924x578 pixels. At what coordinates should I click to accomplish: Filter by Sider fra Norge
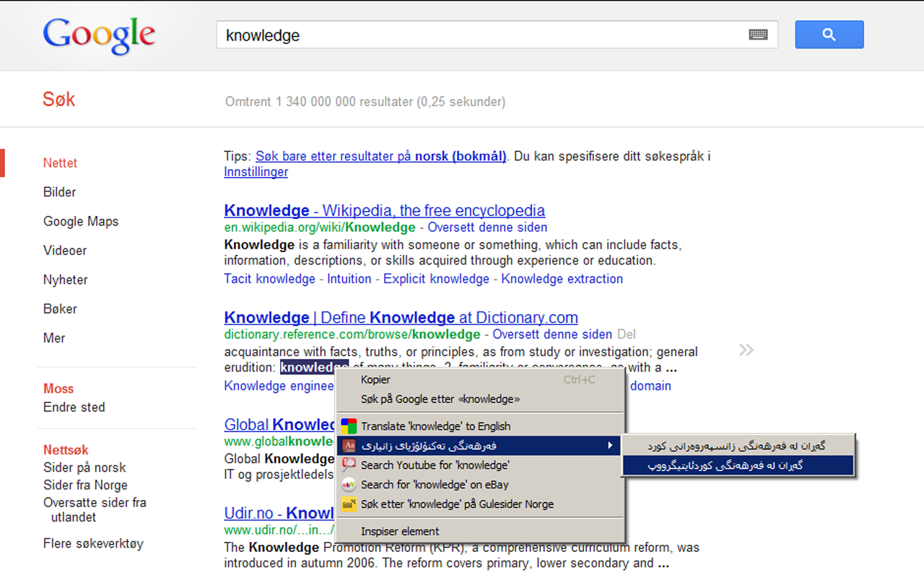85,486
